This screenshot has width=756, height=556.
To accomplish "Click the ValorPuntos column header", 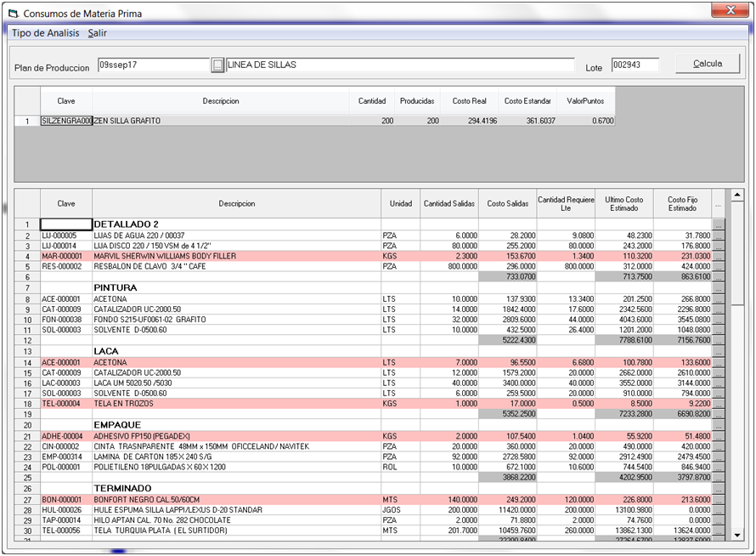I will [585, 101].
